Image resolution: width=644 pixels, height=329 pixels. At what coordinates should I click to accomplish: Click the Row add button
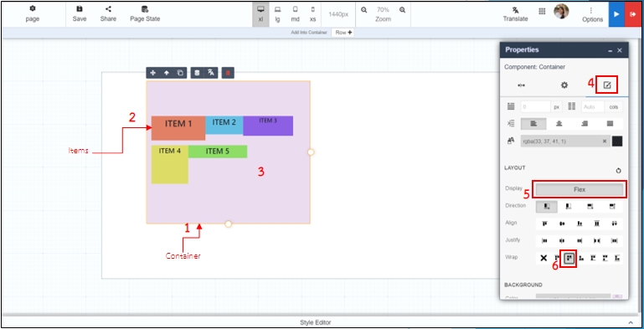[x=343, y=33]
